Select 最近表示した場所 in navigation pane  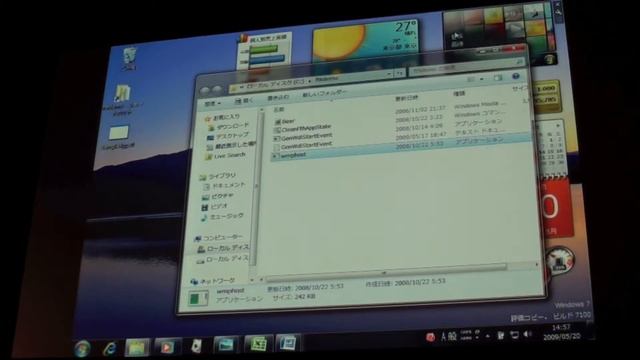point(231,145)
